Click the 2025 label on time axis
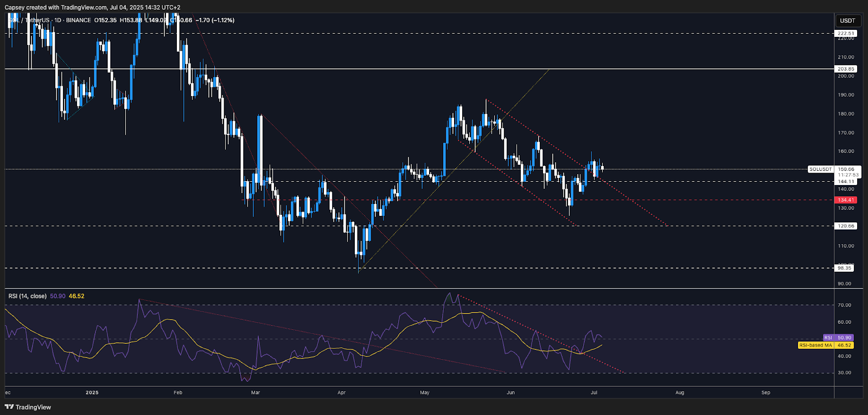868x415 pixels. (92, 392)
